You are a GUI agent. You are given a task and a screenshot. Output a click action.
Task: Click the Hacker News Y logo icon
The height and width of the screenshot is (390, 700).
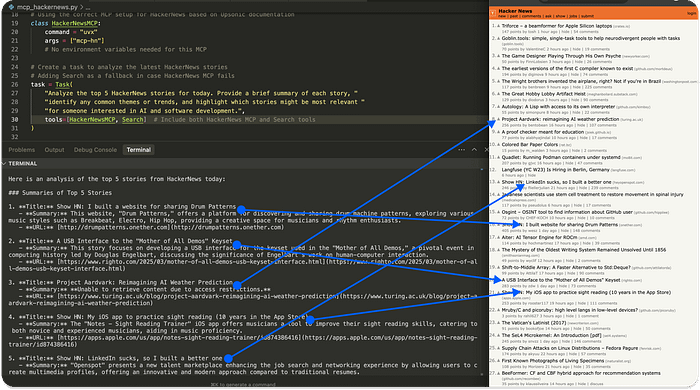click(493, 13)
